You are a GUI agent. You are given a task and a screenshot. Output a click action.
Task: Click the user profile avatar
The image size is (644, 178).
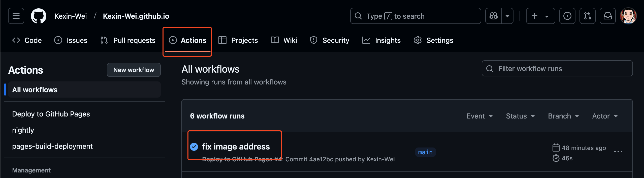coord(628,16)
